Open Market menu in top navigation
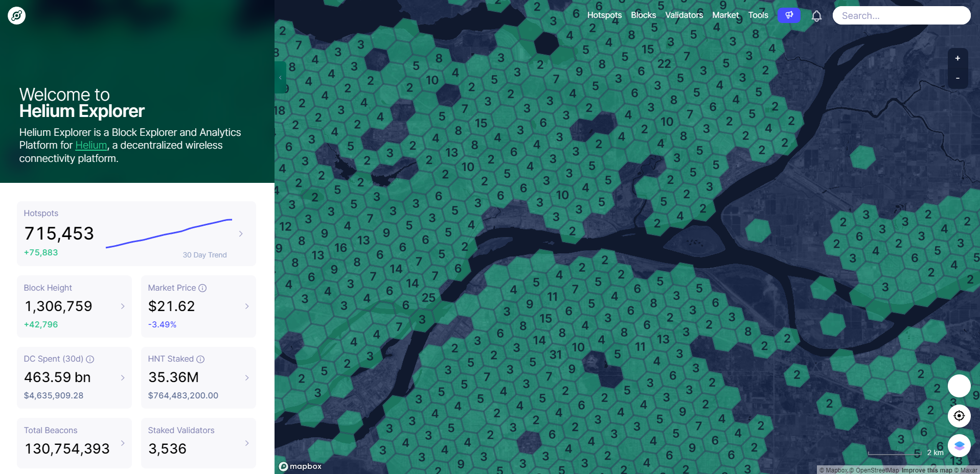The height and width of the screenshot is (474, 980). 725,15
